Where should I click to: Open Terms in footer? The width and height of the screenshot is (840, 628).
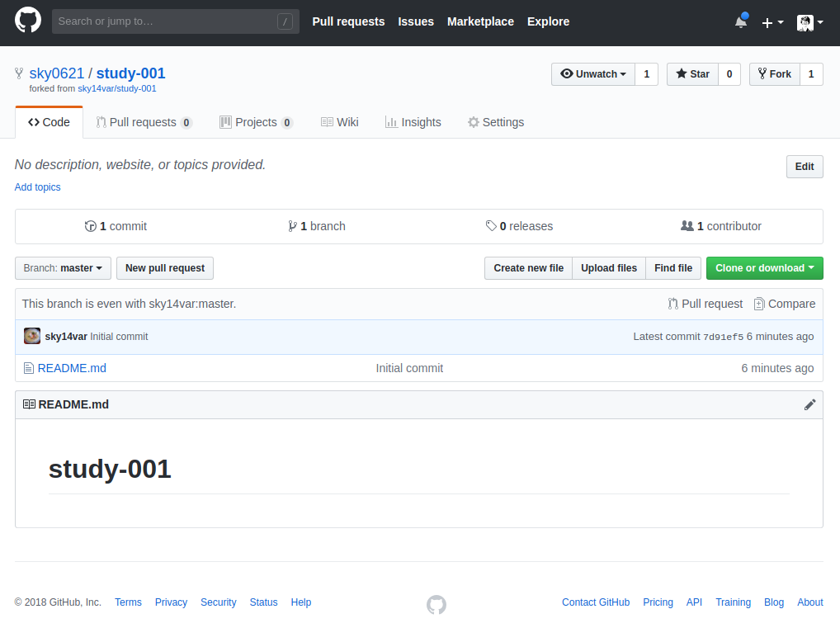128,602
